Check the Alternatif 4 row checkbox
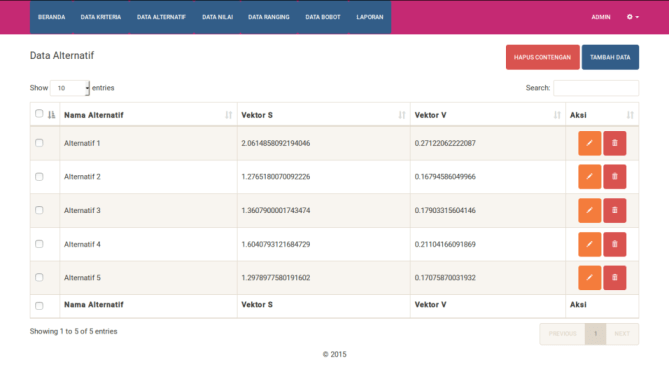The width and height of the screenshot is (669, 377). 39,244
